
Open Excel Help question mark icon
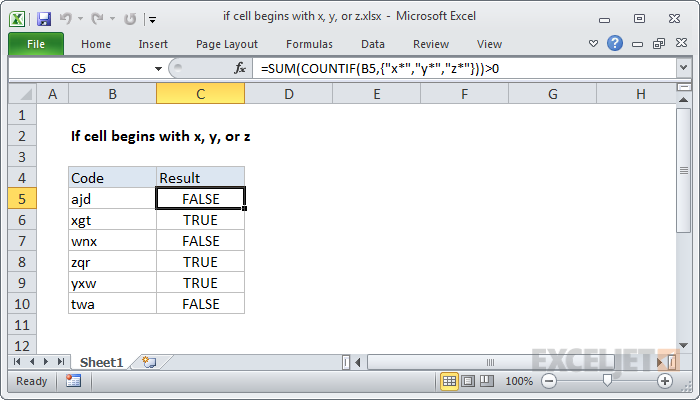615,44
